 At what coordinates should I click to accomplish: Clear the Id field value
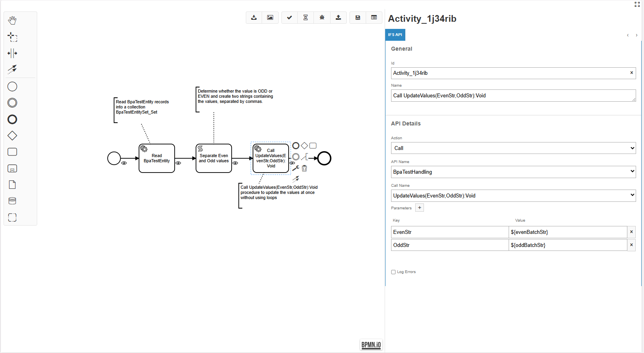631,73
